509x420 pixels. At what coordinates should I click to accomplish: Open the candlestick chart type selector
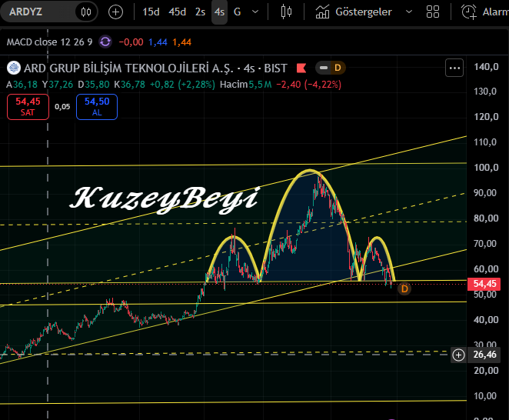tap(286, 12)
